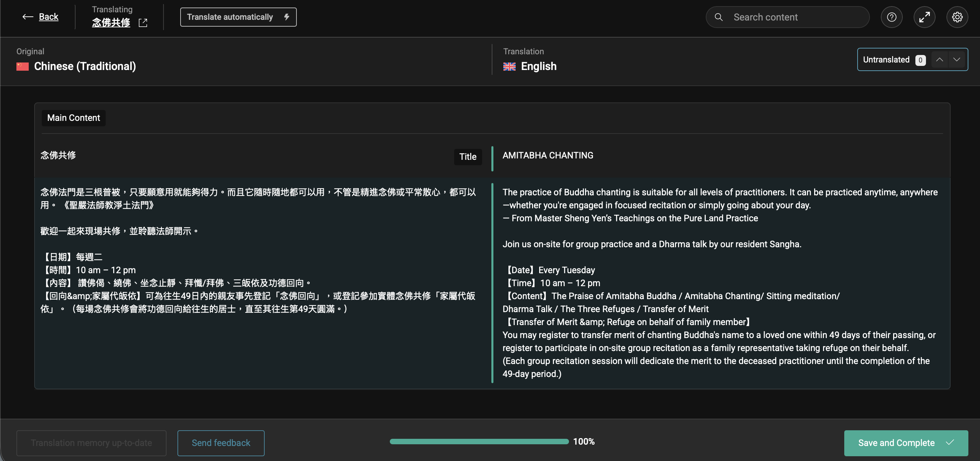Edit the AMITABHA CHANTING title translation

click(x=547, y=155)
